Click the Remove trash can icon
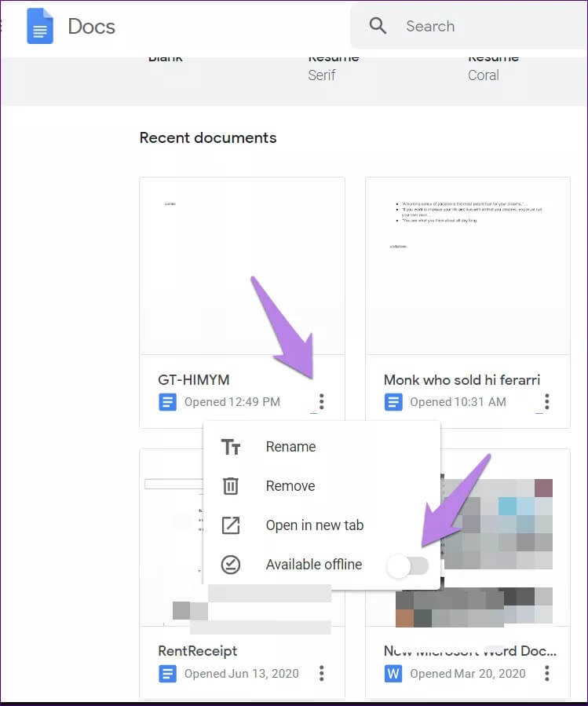The width and height of the screenshot is (588, 706). click(x=231, y=486)
